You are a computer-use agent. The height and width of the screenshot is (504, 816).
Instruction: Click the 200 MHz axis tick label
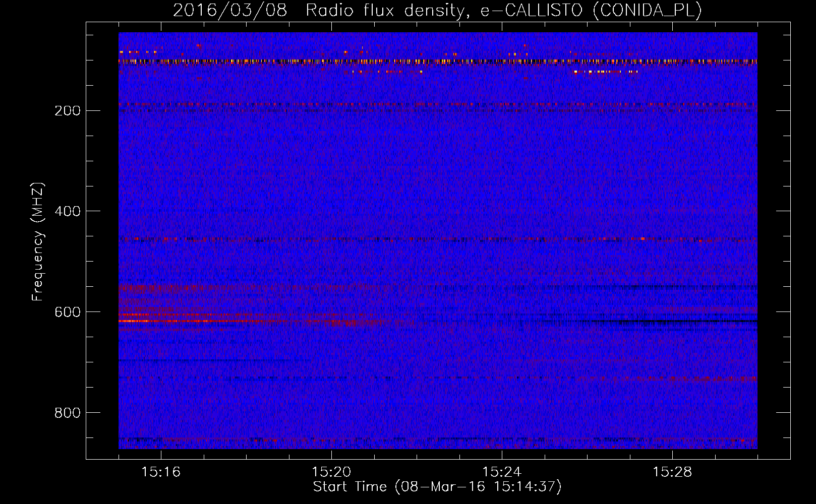pyautogui.click(x=68, y=111)
